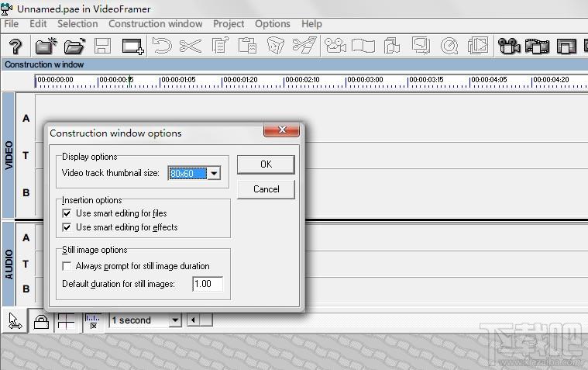The height and width of the screenshot is (370, 588).
Task: Click the greyed video camera insert icon
Action: [335, 46]
